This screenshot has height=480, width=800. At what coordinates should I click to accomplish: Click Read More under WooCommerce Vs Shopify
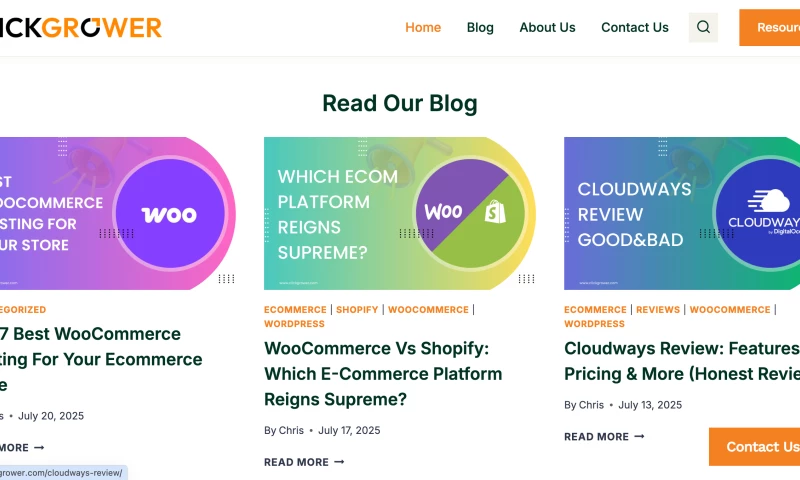[304, 462]
